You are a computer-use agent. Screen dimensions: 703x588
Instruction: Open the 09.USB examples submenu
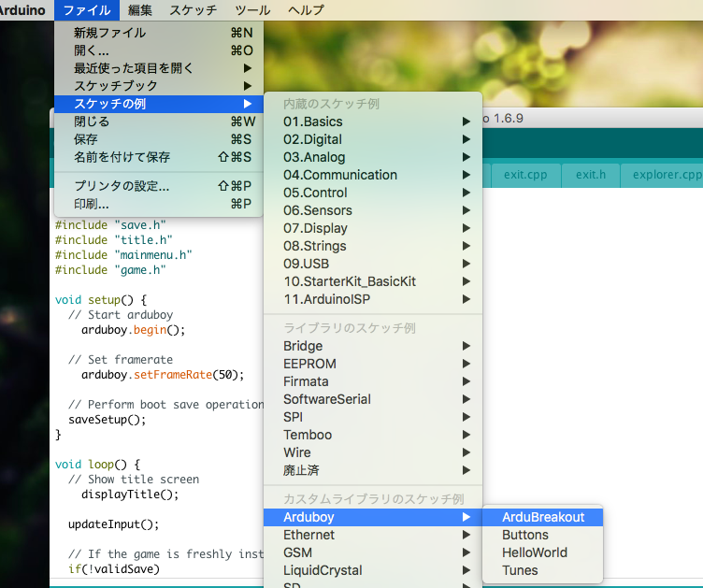click(373, 264)
